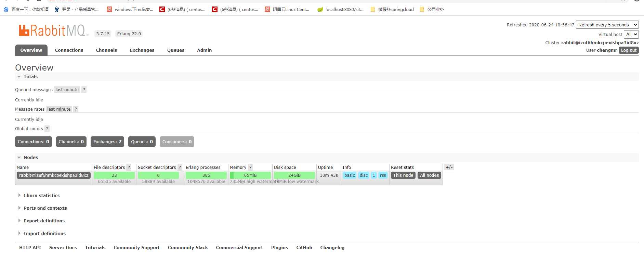Open GitHub footer link
The width and height of the screenshot is (644, 271).
tap(304, 248)
